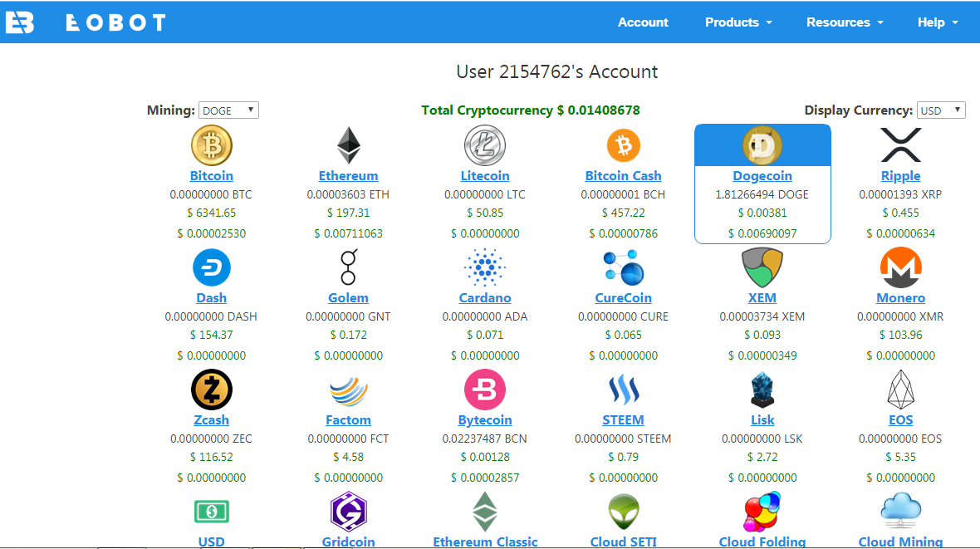Viewport: 980px width, 549px height.
Task: Select the Zcash text link
Action: 211,419
